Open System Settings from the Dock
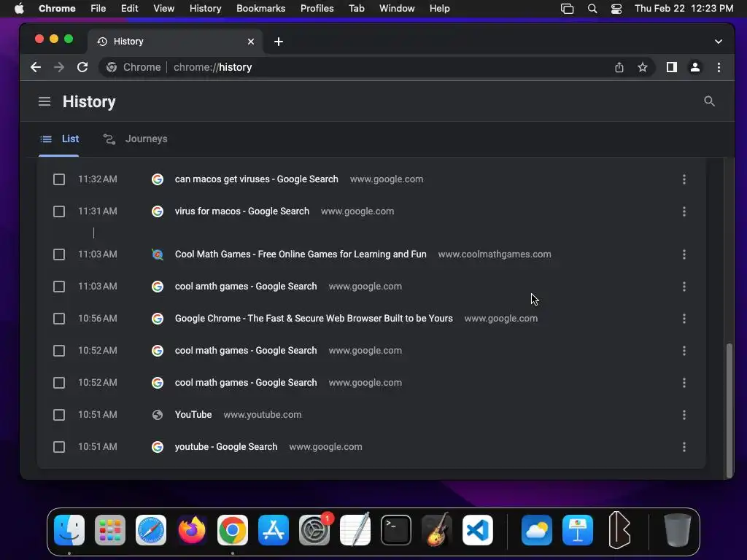The width and height of the screenshot is (747, 560). [314, 530]
